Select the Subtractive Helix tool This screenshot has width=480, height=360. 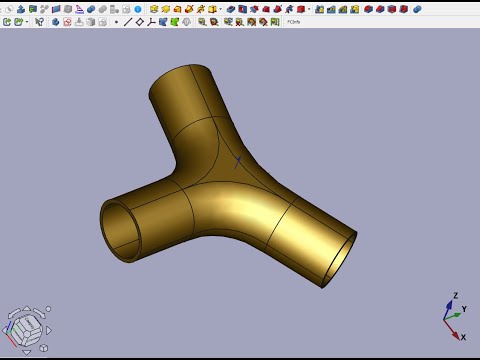tap(289, 9)
